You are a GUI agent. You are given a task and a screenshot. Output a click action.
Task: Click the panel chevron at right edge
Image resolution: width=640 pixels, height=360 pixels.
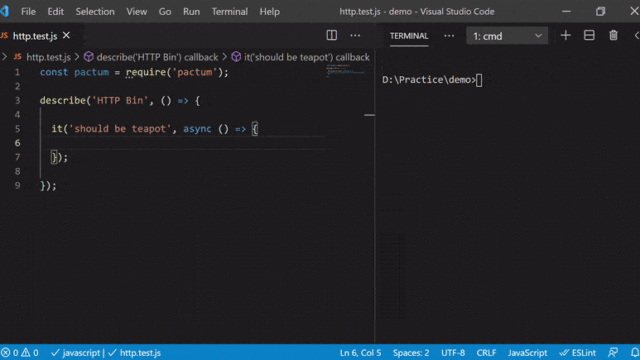[637, 36]
